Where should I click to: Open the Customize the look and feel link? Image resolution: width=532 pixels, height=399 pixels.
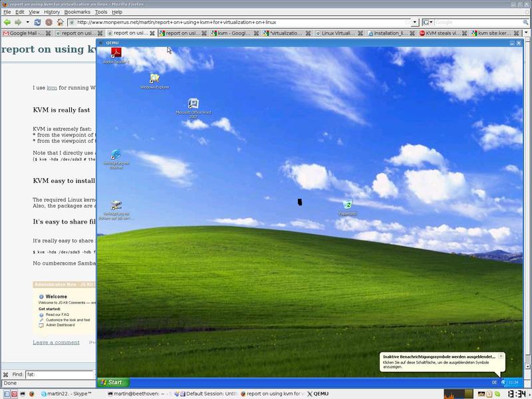(68, 320)
